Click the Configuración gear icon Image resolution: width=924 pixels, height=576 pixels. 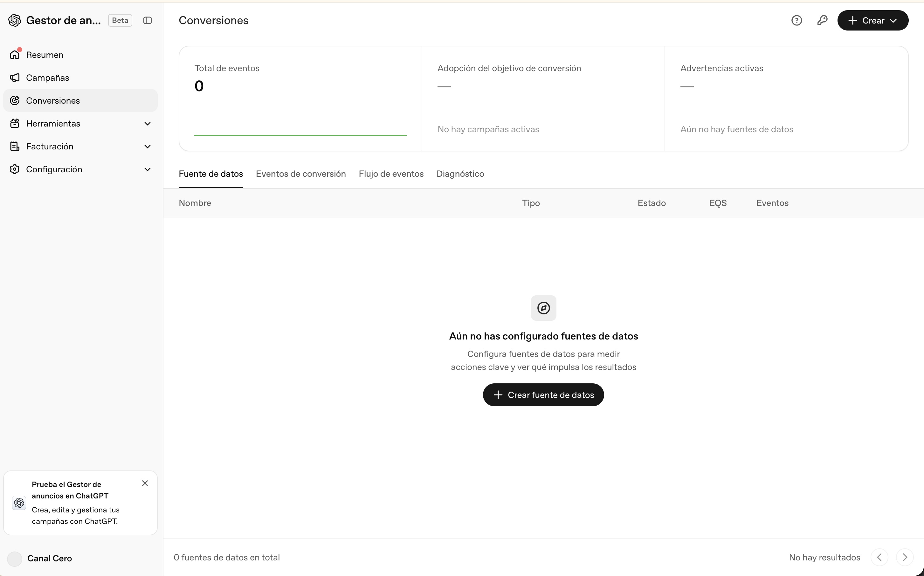[15, 169]
